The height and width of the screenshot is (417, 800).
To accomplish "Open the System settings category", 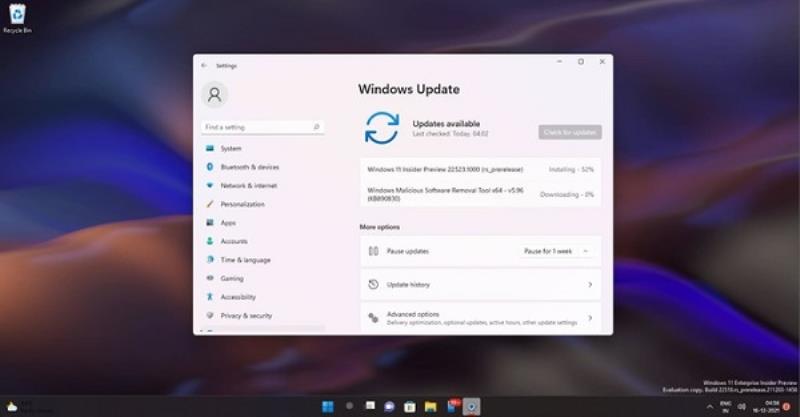I will pos(263,149).
